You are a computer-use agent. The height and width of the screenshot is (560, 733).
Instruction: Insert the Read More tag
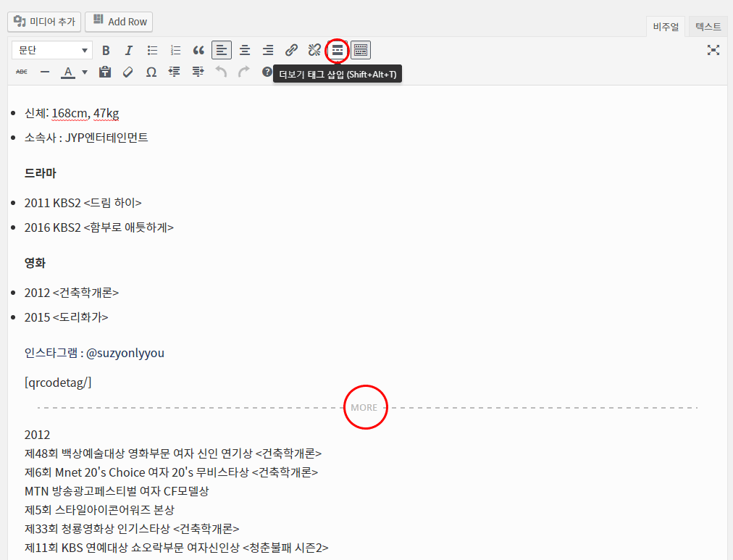tap(338, 50)
